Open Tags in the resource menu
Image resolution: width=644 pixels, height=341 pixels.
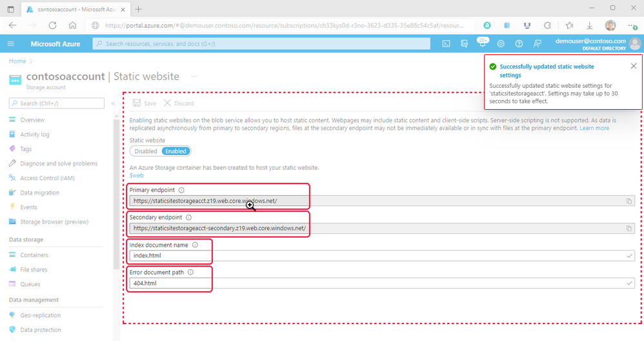pos(26,149)
